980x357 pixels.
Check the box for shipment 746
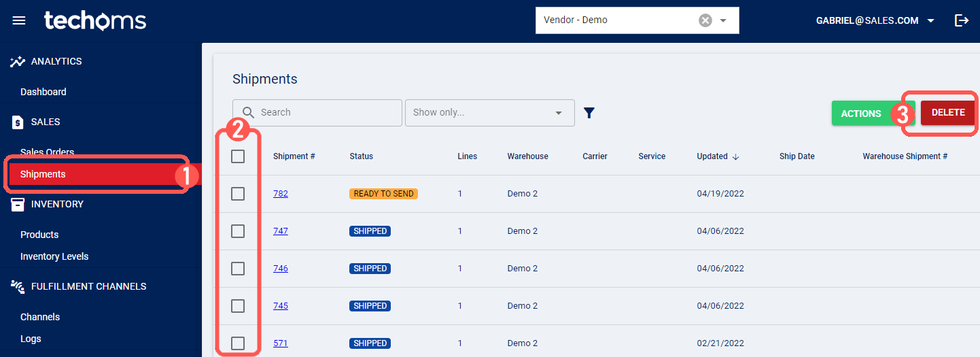coord(238,269)
